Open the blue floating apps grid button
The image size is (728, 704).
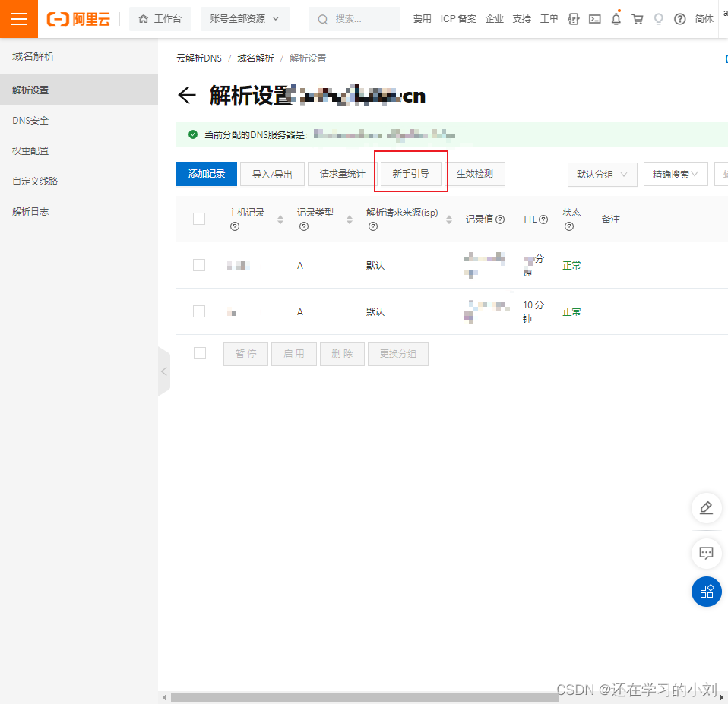[x=706, y=592]
